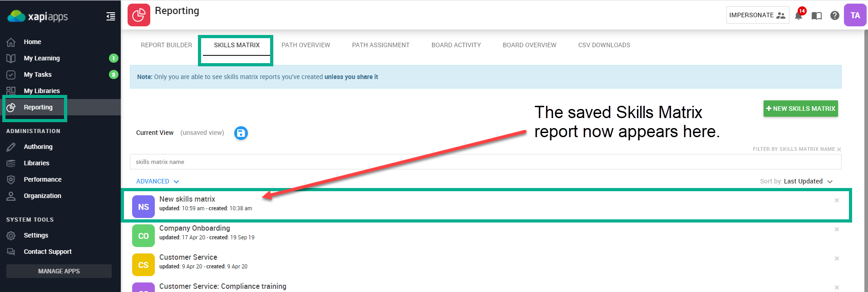Delete the New skills matrix row
Screen dimensions: 868x292
click(837, 200)
